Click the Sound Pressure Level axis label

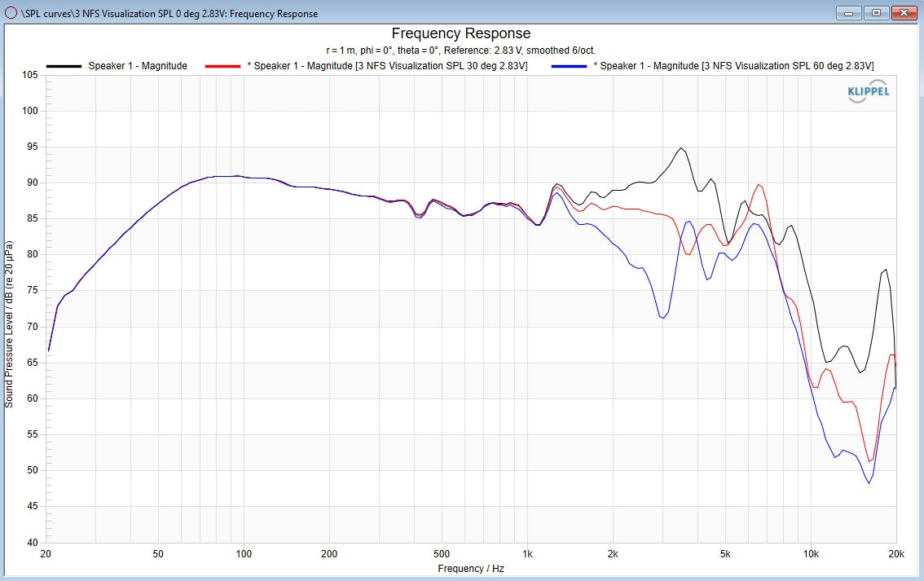pos(9,324)
